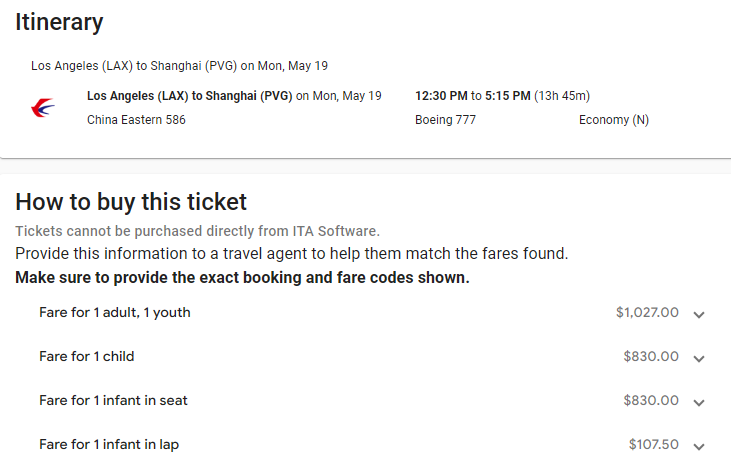Click the Boeing 777 aircraft text
The width and height of the screenshot is (731, 457).
(x=445, y=120)
